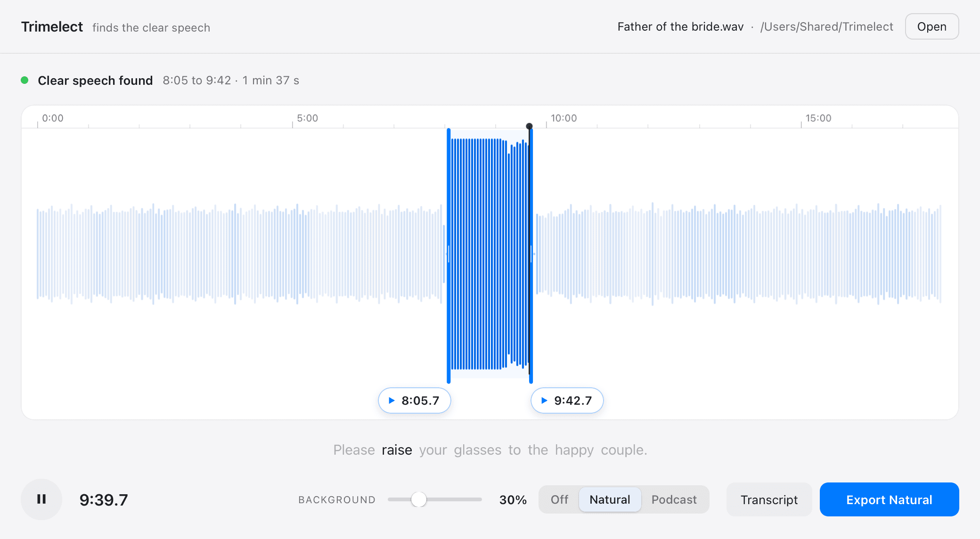Export the clip with Export Natural
This screenshot has width=980, height=539.
(889, 499)
